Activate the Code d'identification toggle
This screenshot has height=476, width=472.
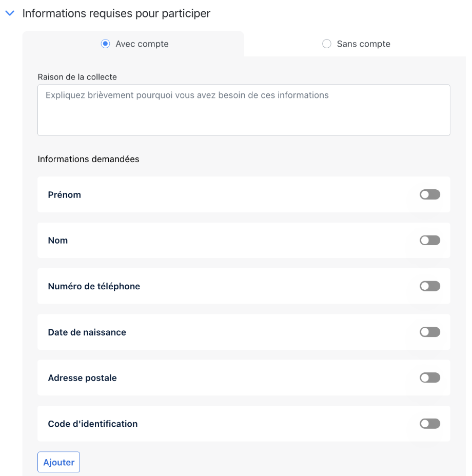(429, 424)
